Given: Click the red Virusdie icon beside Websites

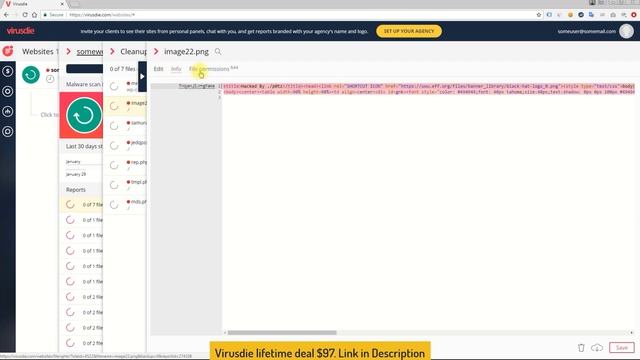Looking at the screenshot, I should (8, 51).
